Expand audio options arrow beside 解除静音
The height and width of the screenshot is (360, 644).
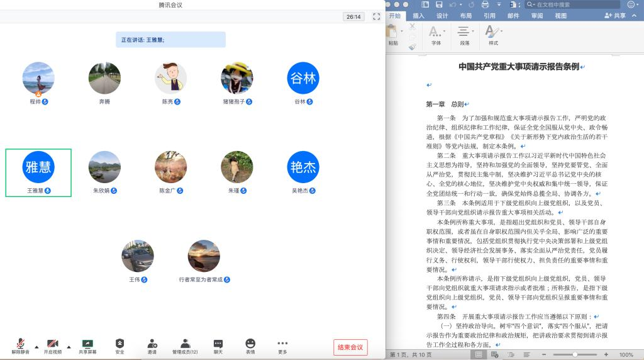click(x=36, y=347)
